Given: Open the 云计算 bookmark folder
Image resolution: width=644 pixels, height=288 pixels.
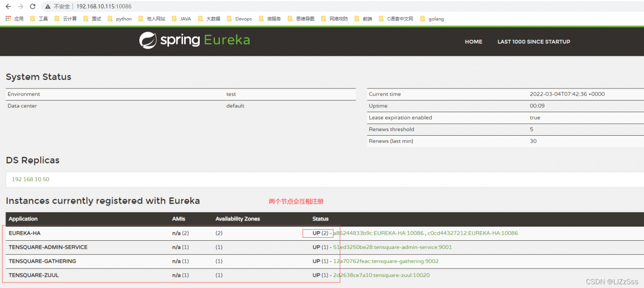Looking at the screenshot, I should click(65, 19).
